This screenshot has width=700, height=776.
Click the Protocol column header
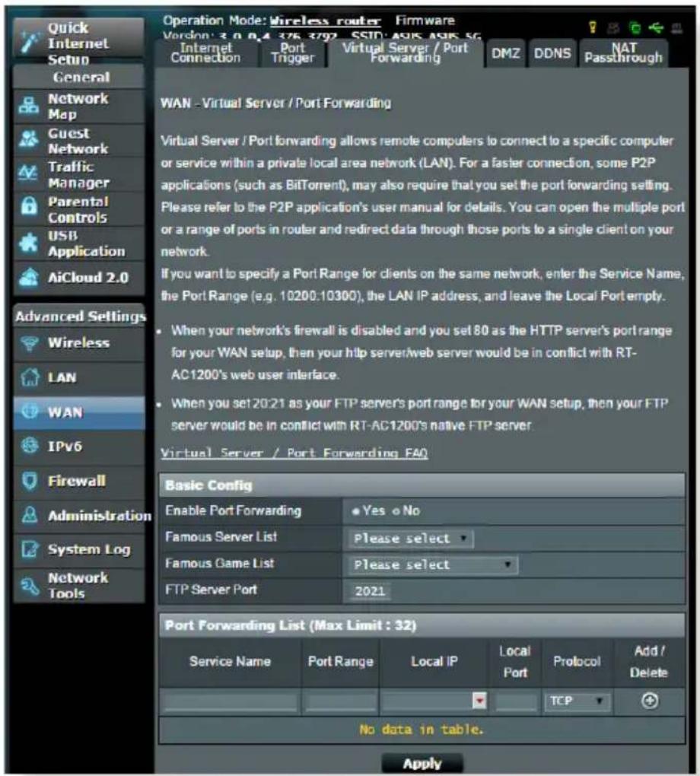click(577, 661)
